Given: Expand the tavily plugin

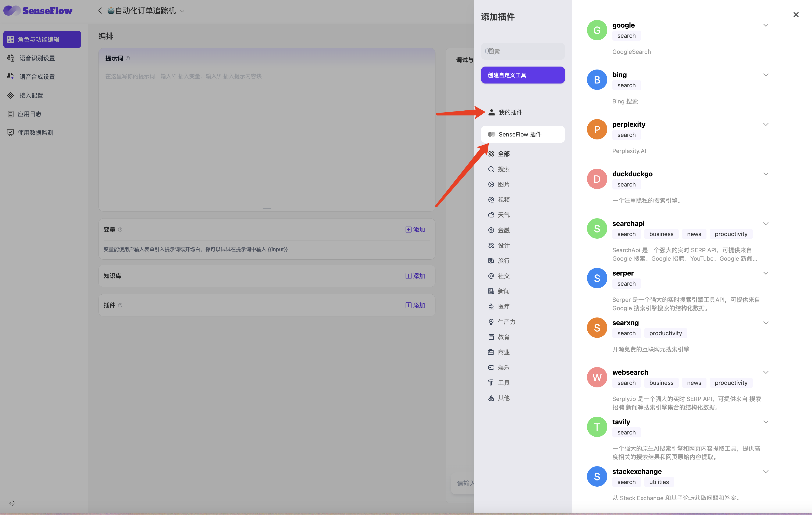Looking at the screenshot, I should (766, 422).
